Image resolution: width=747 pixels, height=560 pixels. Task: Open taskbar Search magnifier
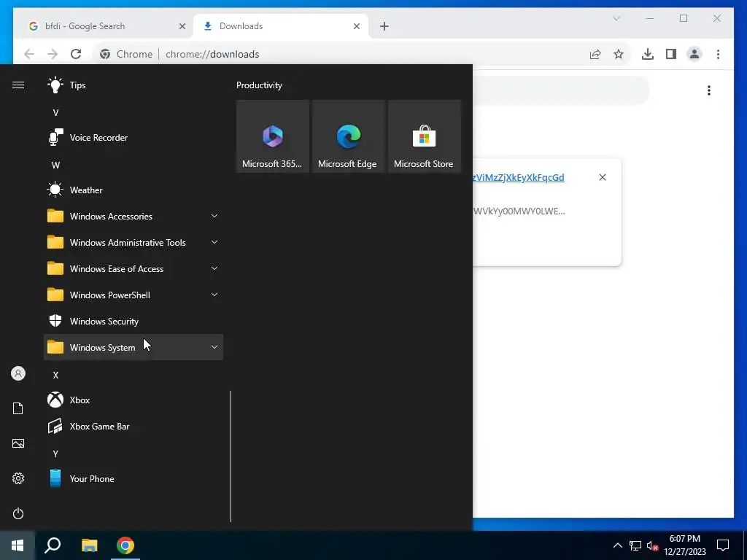(x=53, y=545)
